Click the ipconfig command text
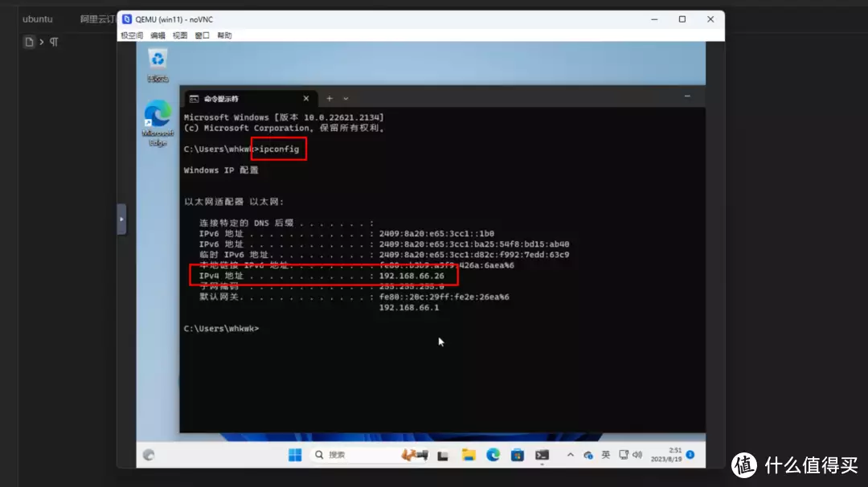The height and width of the screenshot is (487, 868). (x=280, y=149)
